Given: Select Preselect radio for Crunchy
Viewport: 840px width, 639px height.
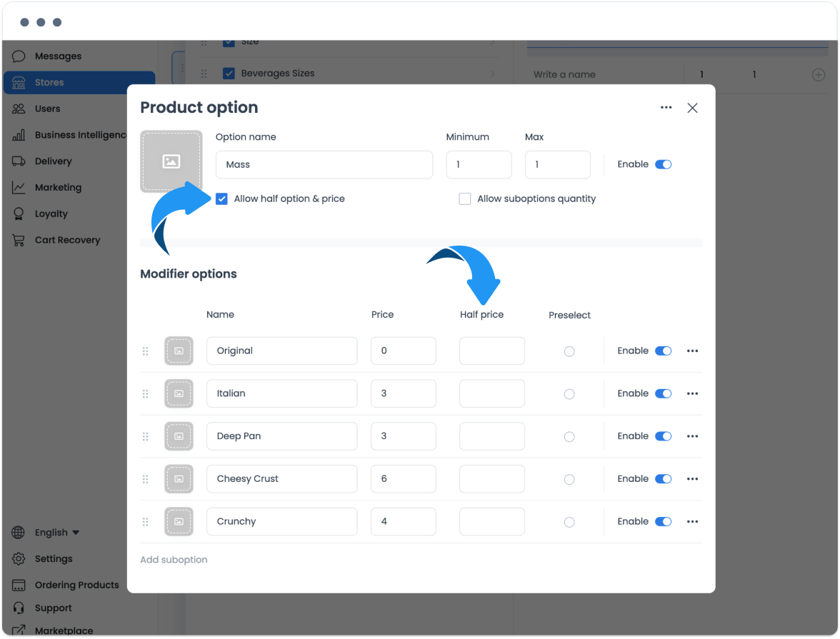Looking at the screenshot, I should pos(569,522).
